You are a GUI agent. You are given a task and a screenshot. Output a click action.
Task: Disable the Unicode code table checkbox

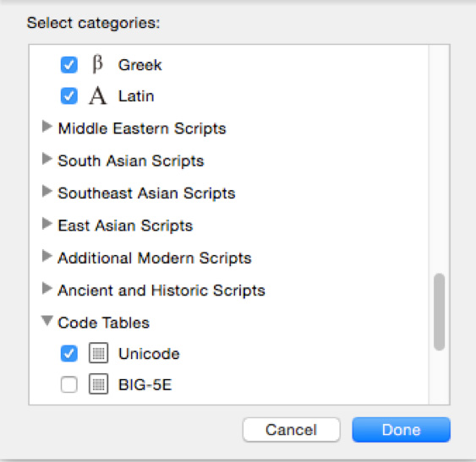pos(69,353)
